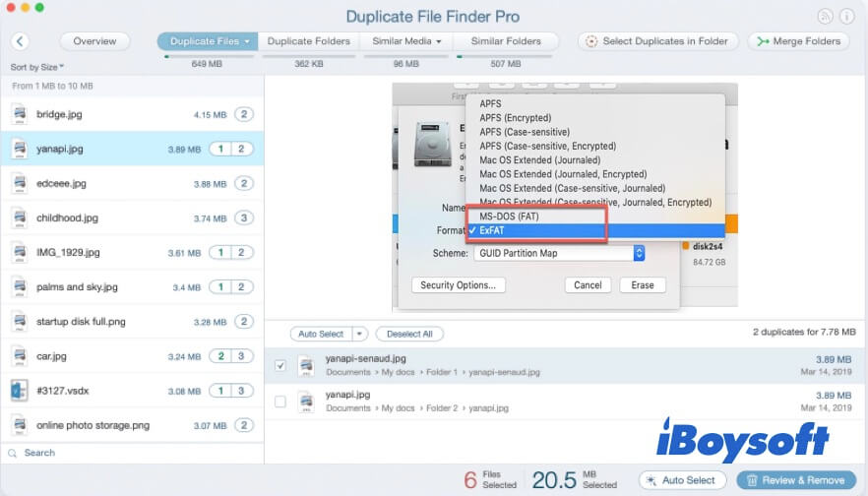Click the info icon in title bar
The width and height of the screenshot is (868, 496).
tap(847, 17)
